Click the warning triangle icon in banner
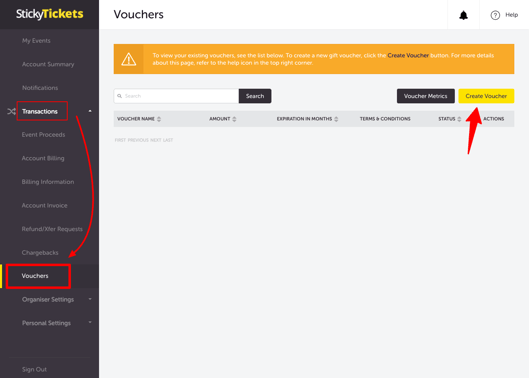Viewport: 529px width, 378px height. coord(129,59)
